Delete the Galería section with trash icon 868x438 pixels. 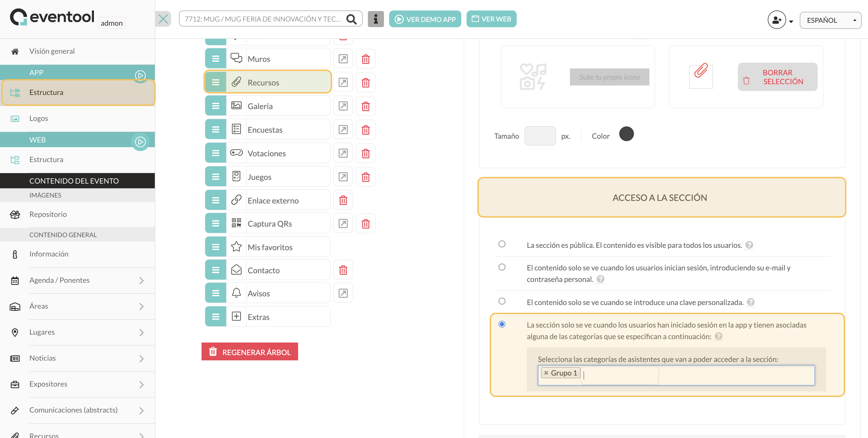coord(366,106)
